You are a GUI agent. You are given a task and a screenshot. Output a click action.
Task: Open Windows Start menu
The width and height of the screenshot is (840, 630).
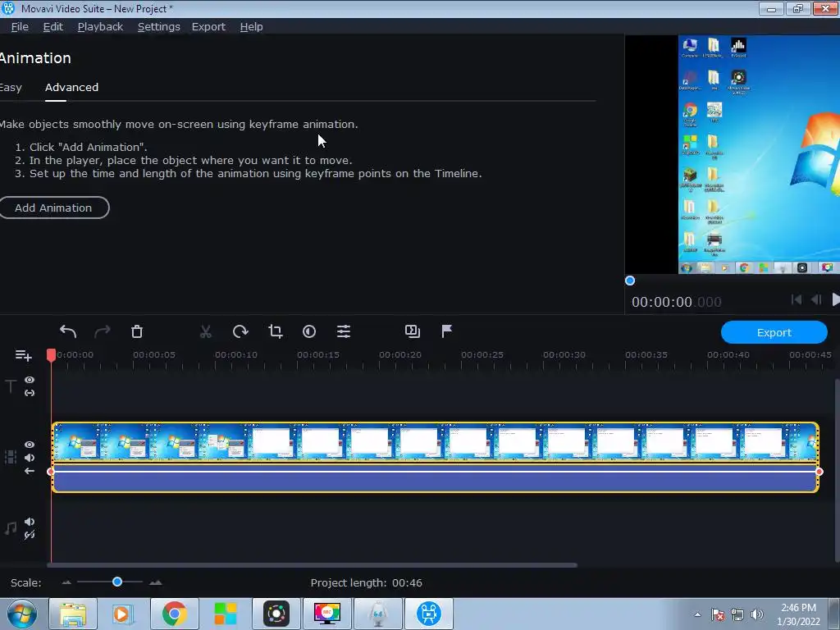21,614
